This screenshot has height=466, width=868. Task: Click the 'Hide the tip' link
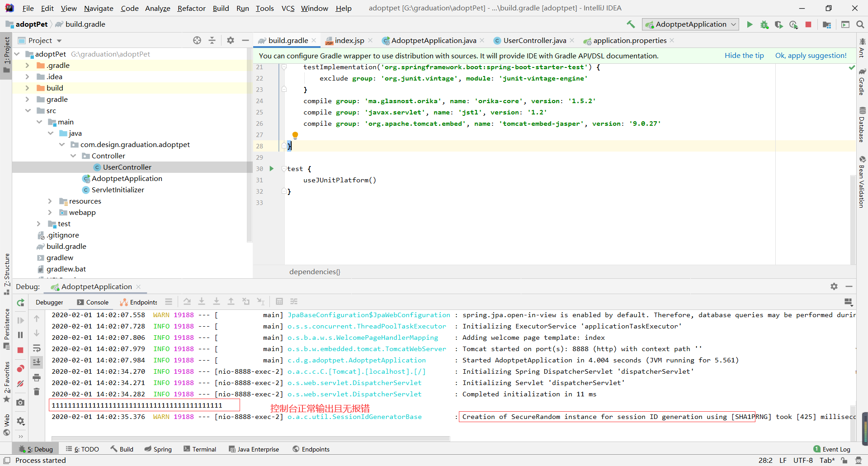pyautogui.click(x=744, y=55)
